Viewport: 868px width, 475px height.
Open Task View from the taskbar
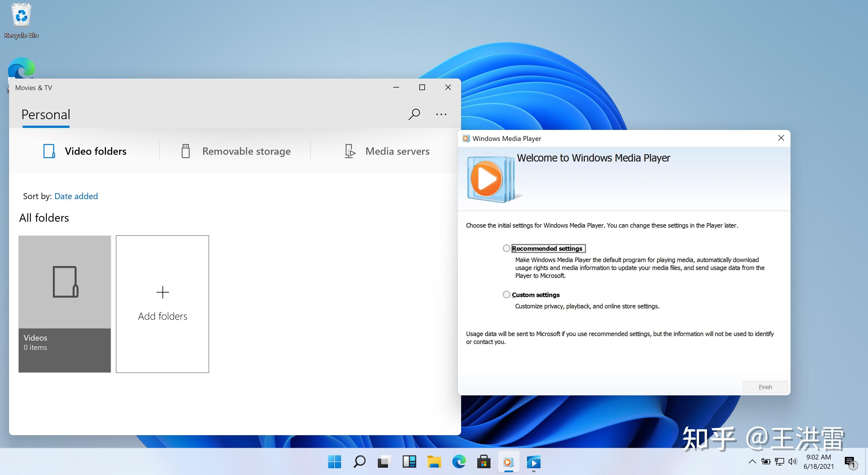[384, 462]
